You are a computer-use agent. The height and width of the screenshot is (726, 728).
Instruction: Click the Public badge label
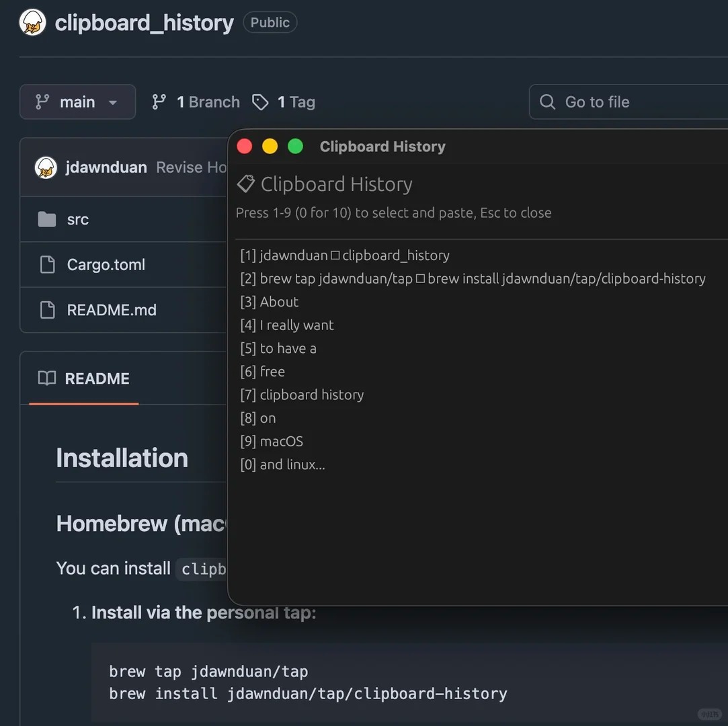pyautogui.click(x=270, y=22)
